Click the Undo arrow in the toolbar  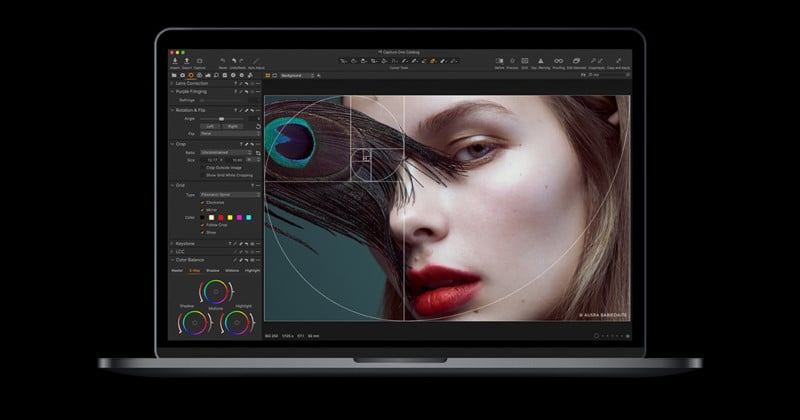click(x=234, y=61)
